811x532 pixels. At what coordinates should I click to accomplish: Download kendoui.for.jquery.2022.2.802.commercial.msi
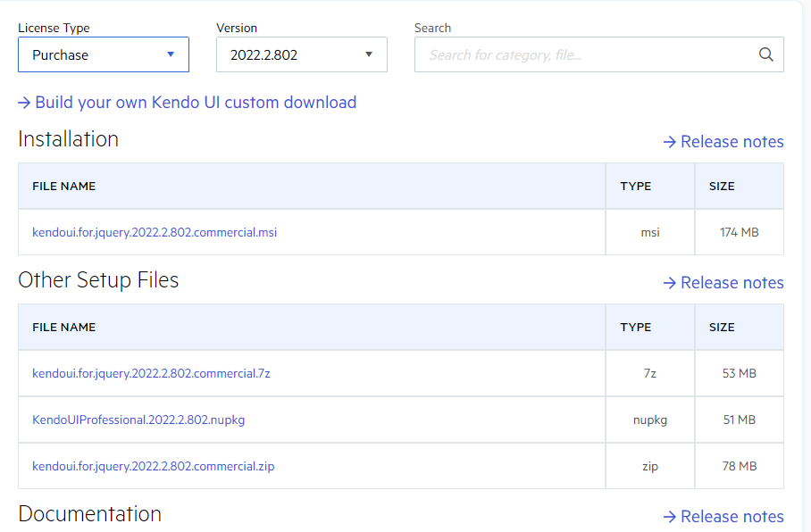tap(155, 233)
